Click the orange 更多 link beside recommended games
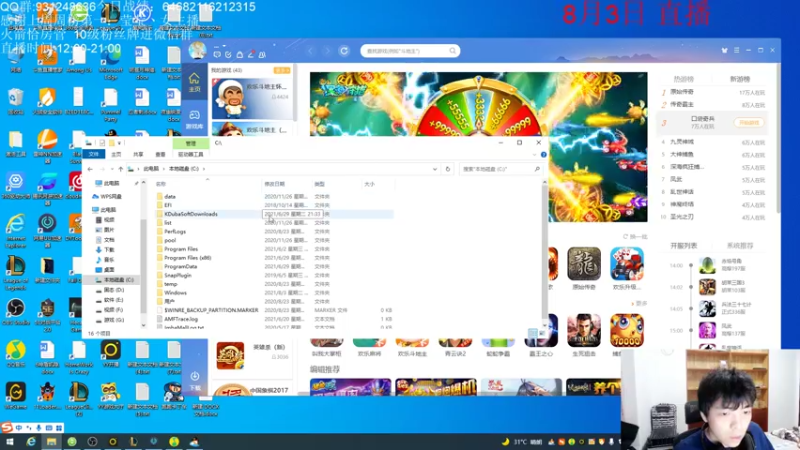Image resolution: width=800 pixels, height=450 pixels. (x=639, y=304)
